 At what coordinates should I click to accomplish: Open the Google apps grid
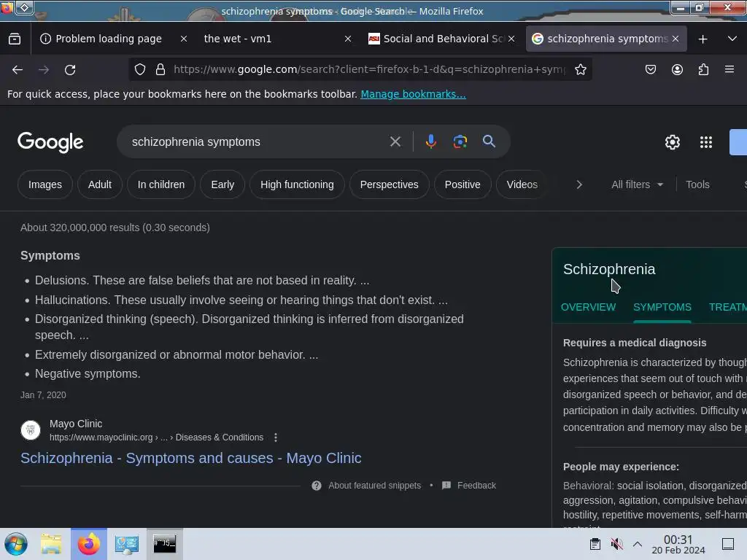[706, 142]
